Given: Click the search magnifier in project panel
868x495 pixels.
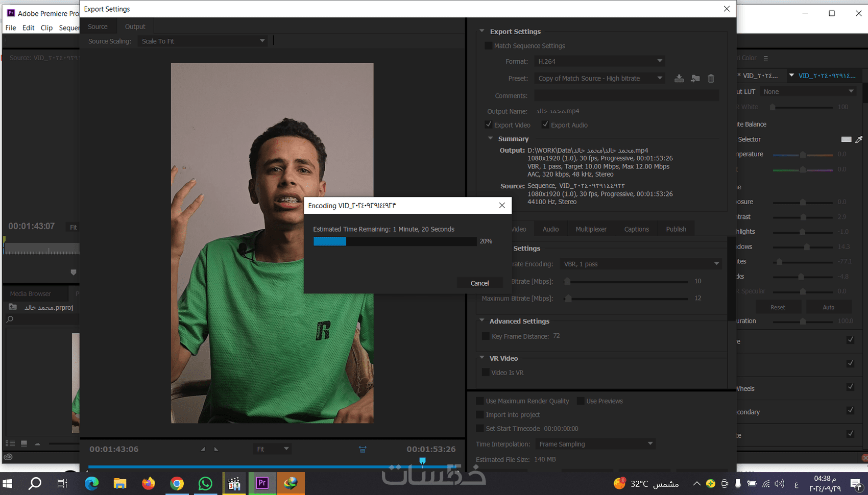Looking at the screenshot, I should 10,319.
